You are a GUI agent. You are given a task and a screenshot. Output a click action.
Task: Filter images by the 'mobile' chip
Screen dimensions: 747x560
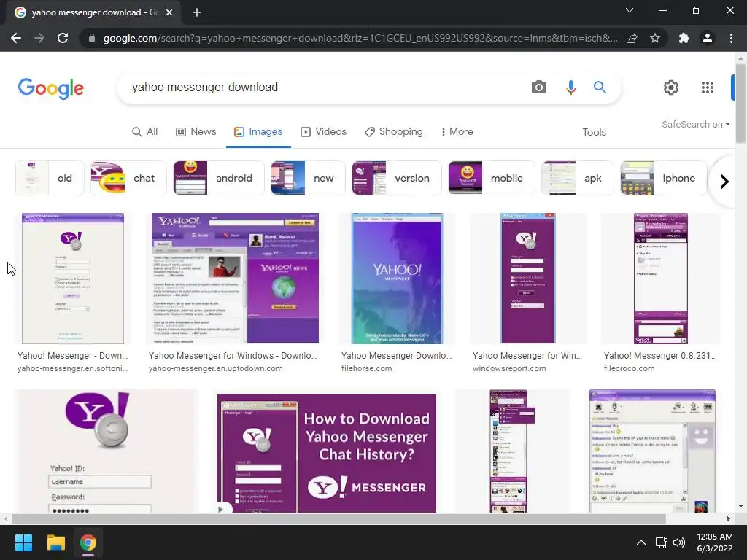(492, 178)
